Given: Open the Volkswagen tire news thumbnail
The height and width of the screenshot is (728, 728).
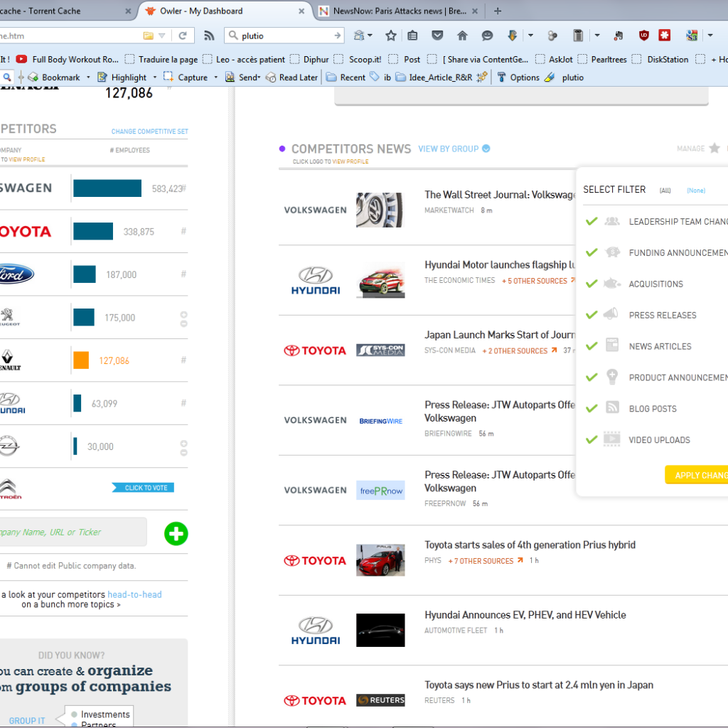Looking at the screenshot, I should point(380,210).
